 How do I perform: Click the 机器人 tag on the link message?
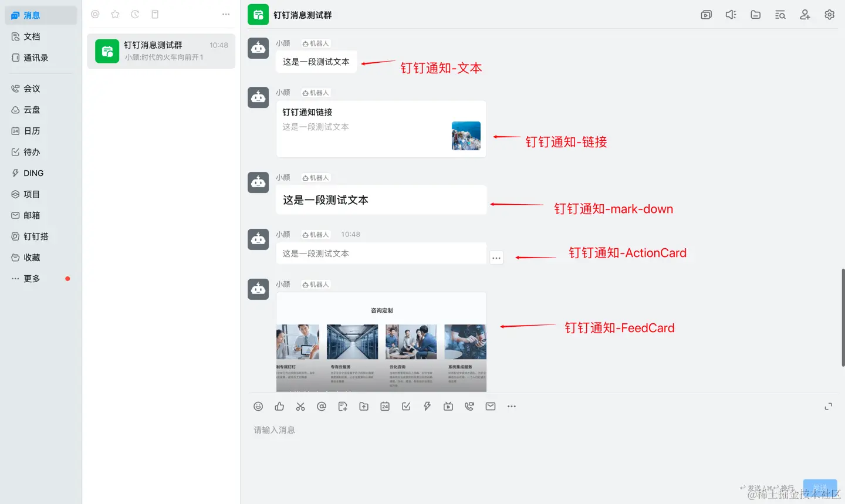316,93
